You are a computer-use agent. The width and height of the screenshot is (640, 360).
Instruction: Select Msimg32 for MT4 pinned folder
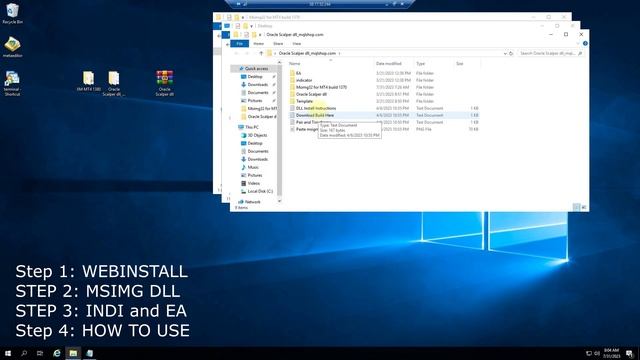click(259, 109)
